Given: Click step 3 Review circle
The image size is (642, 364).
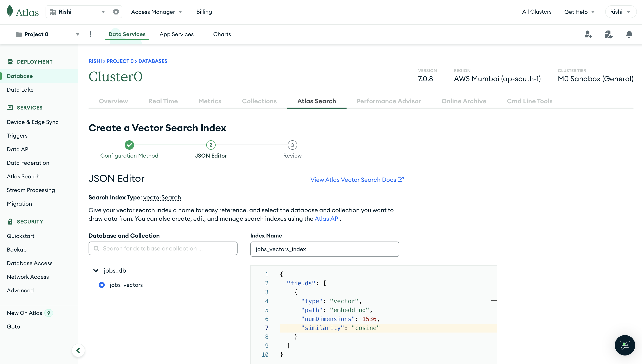Looking at the screenshot, I should (x=292, y=145).
